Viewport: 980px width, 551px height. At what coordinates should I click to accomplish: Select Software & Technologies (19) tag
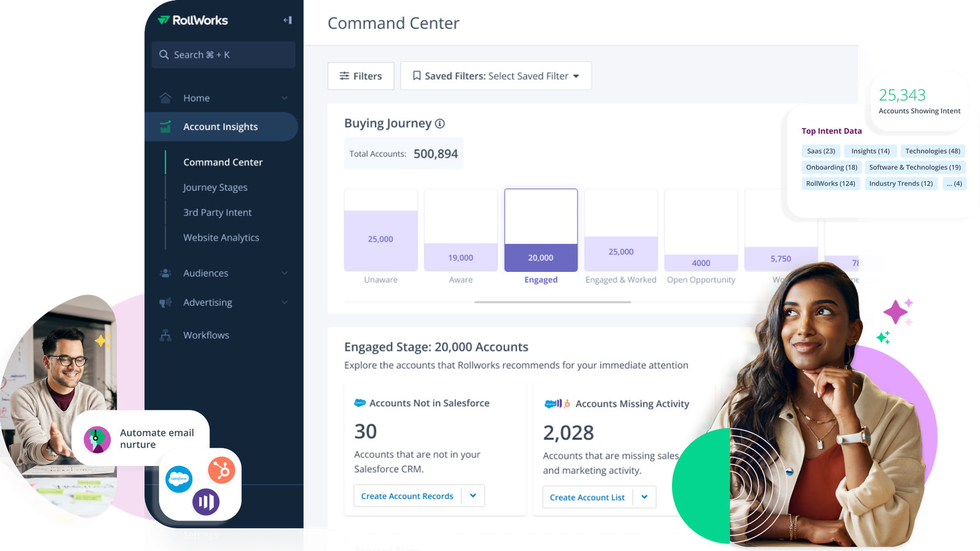click(915, 167)
